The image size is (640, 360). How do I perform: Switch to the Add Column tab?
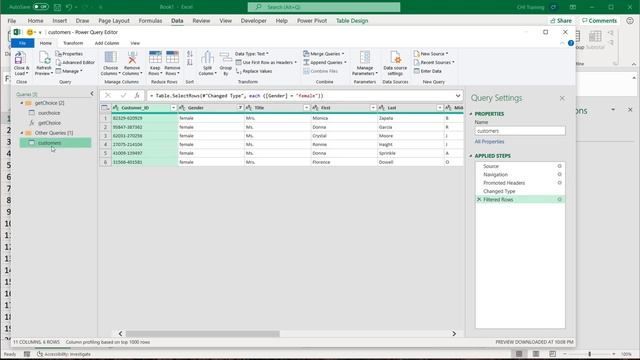click(107, 43)
